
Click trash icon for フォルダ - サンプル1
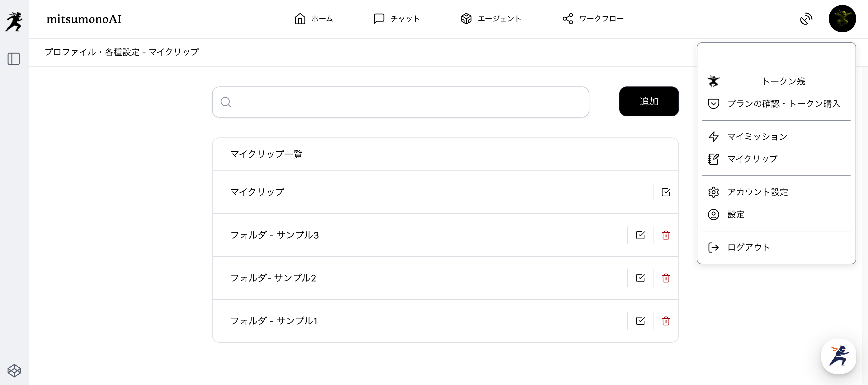(x=666, y=321)
